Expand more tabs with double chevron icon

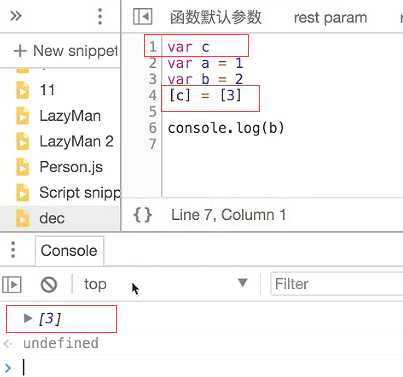coord(16,16)
